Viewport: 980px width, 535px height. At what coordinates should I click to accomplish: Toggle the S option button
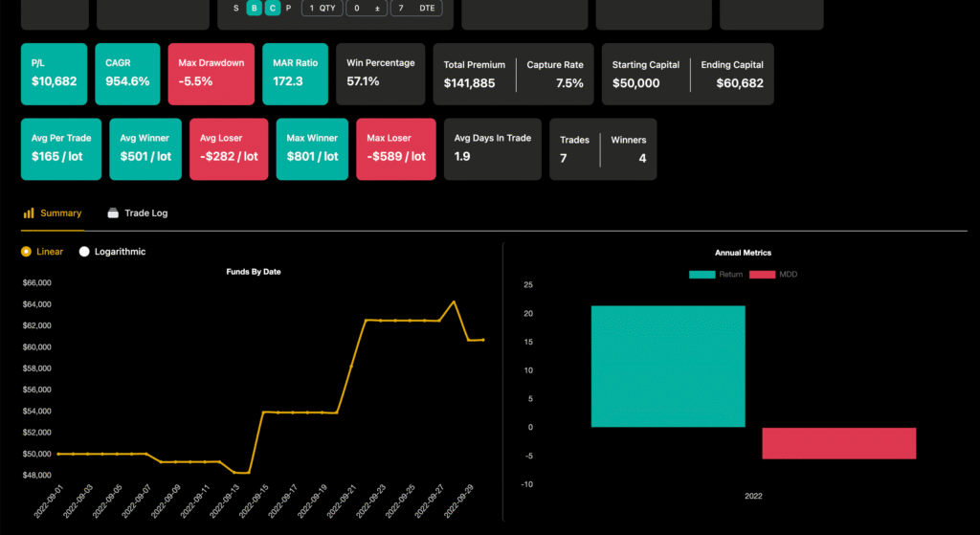(x=236, y=9)
